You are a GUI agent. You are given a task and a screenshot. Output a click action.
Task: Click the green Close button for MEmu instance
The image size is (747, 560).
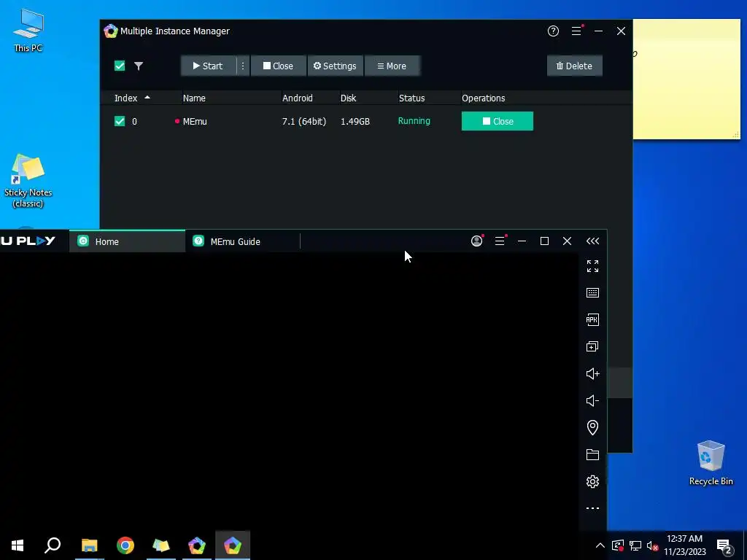click(x=498, y=121)
